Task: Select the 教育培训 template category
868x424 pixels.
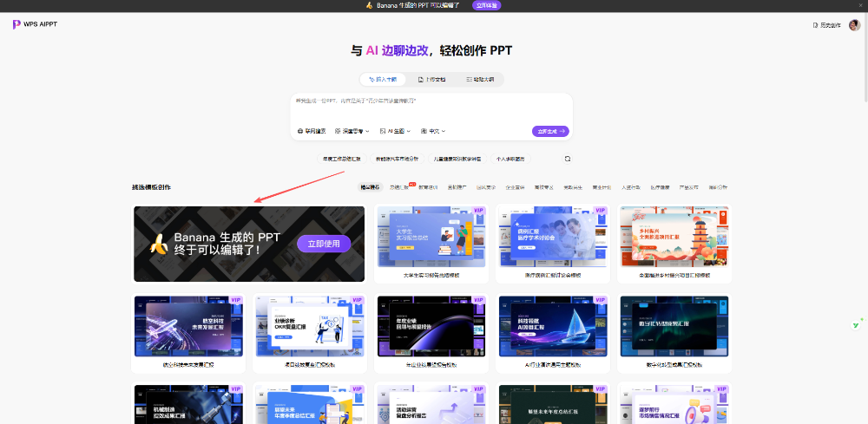Action: pos(428,187)
